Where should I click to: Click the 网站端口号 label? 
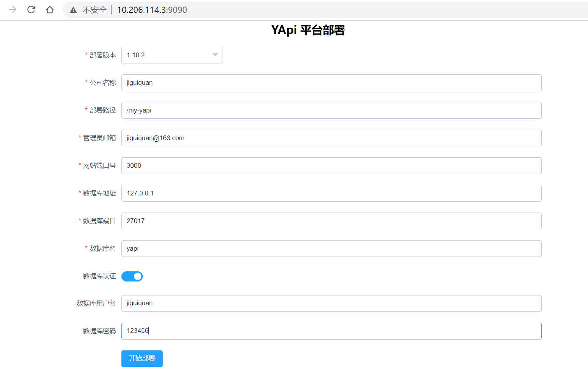tap(99, 165)
